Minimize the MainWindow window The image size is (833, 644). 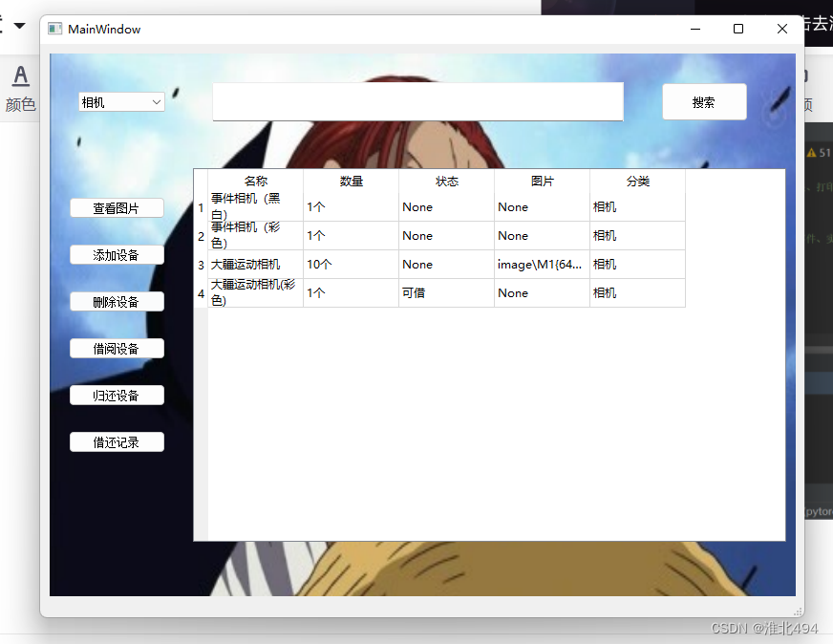[x=695, y=30]
